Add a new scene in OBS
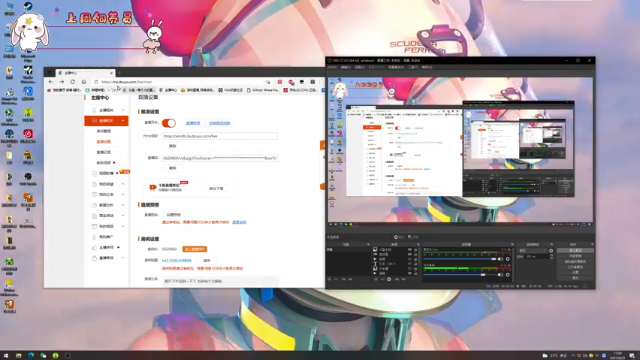This screenshot has width=640, height=360. (x=329, y=279)
